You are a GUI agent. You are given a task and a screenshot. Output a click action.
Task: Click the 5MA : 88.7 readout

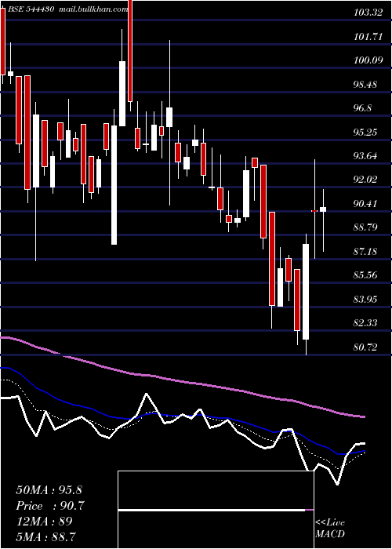point(46,536)
